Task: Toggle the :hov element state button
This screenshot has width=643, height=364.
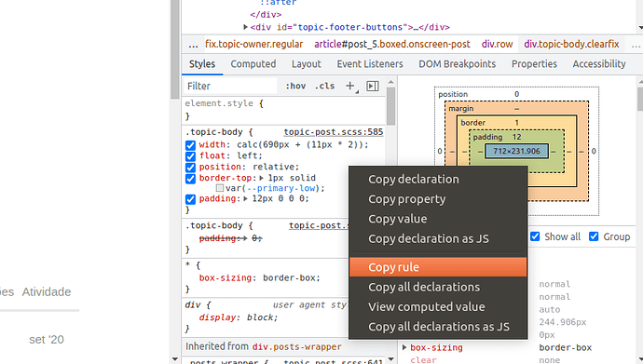Action: 295,86
